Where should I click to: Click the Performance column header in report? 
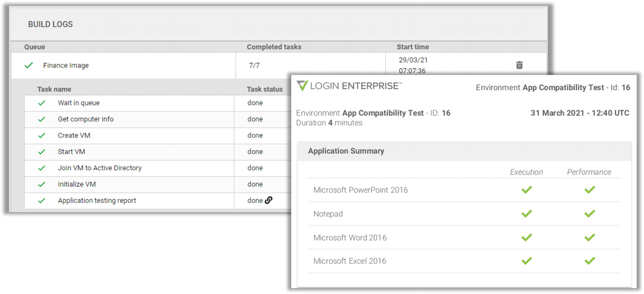click(x=589, y=172)
